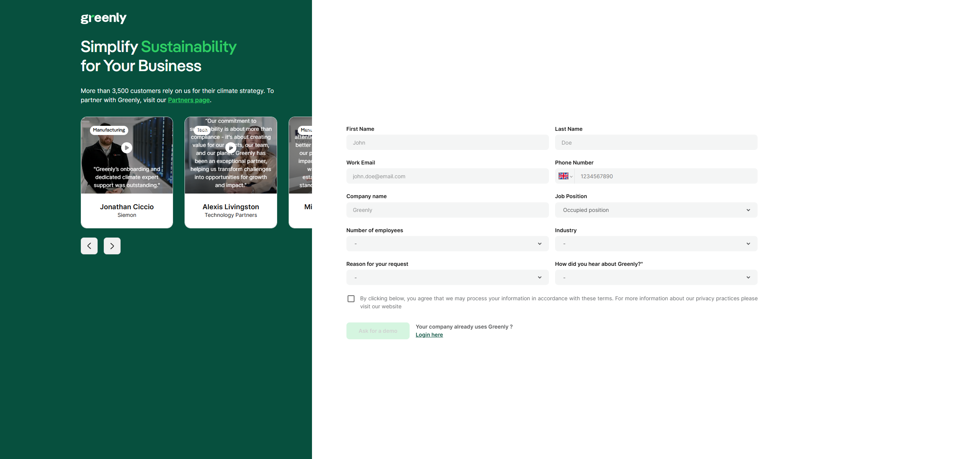Go to previous testimonial slide
This screenshot has width=980, height=459.
(x=89, y=246)
